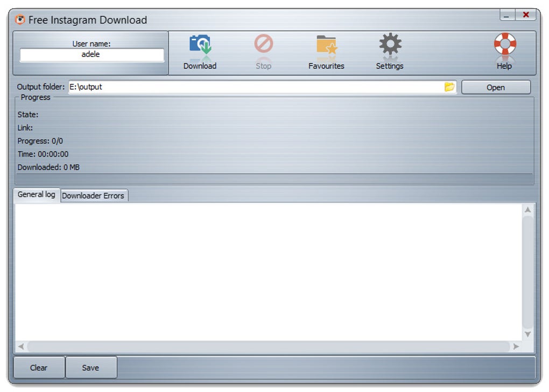549x392 pixels.
Task: Browse output folder using yellow folder icon
Action: tap(449, 87)
